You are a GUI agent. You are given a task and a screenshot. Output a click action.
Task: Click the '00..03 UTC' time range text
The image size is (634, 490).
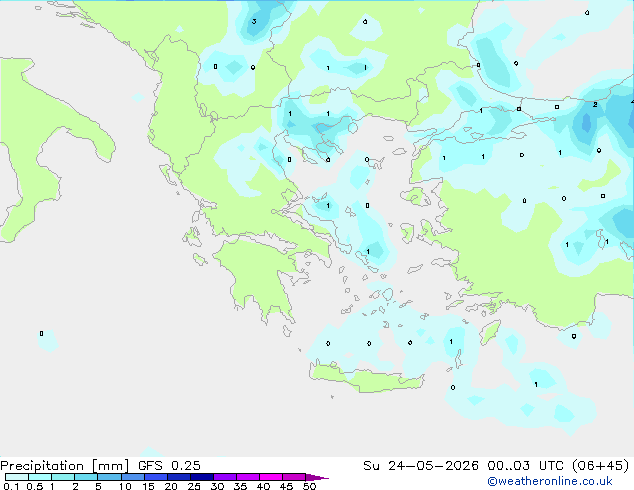(526, 466)
